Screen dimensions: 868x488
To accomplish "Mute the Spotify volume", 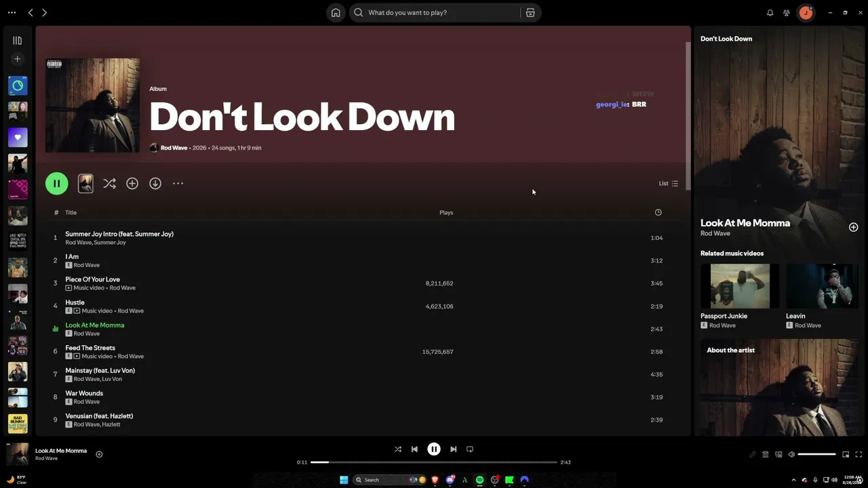I will tap(791, 455).
